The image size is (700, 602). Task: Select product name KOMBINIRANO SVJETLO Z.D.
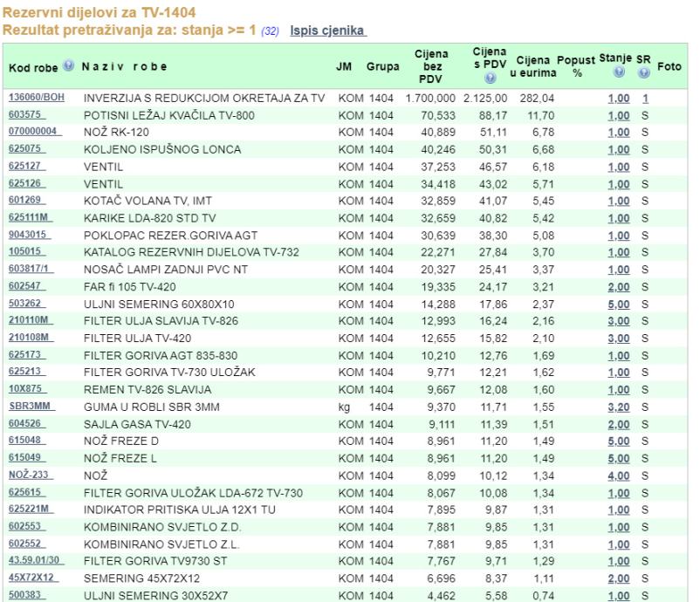point(162,527)
